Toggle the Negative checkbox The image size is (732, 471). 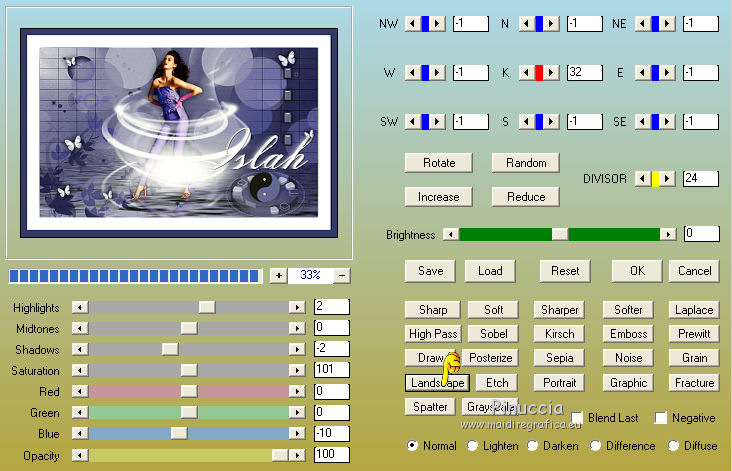tap(661, 418)
